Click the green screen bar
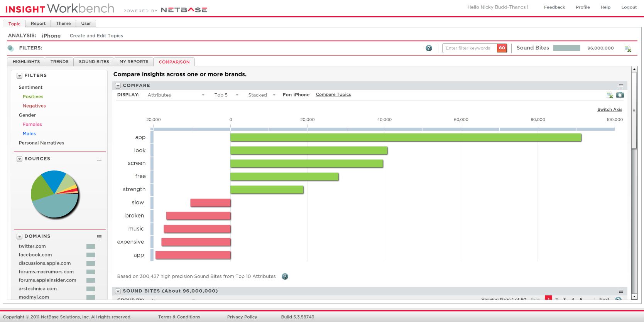 [x=306, y=164]
